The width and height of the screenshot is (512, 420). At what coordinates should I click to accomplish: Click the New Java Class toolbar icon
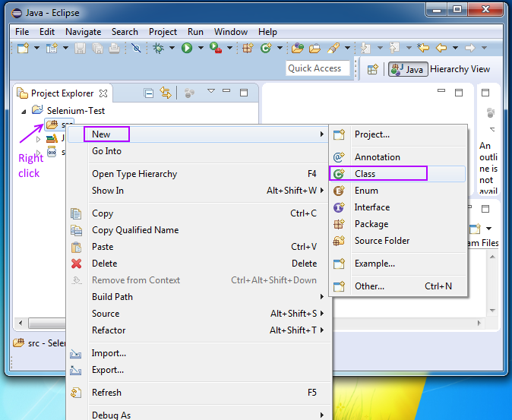point(266,49)
